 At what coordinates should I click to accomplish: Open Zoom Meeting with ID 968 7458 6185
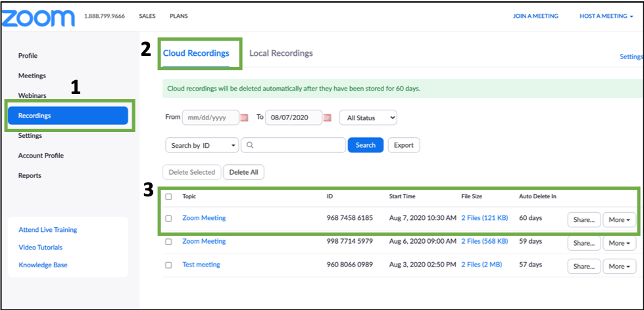[x=204, y=218]
